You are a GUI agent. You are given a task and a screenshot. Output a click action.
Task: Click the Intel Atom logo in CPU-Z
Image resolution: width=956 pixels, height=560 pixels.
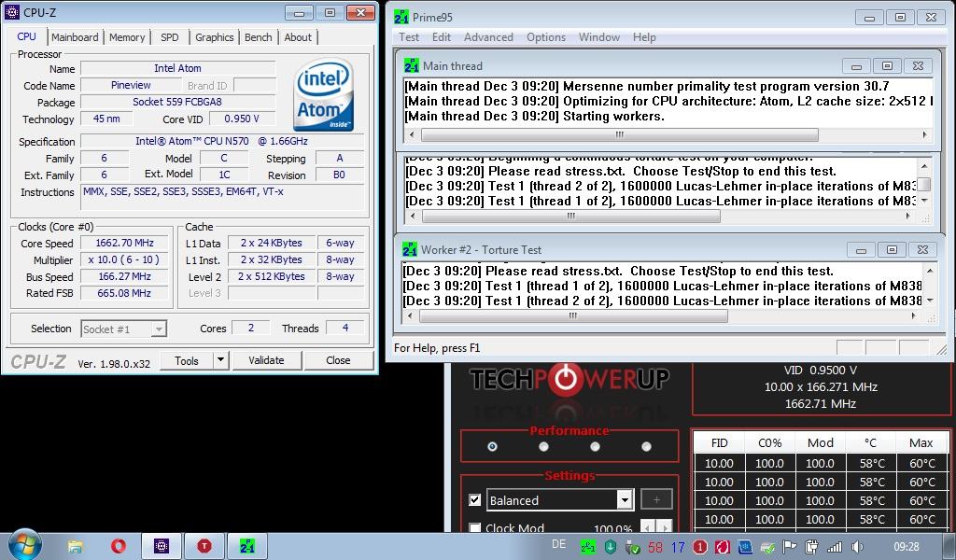coord(324,94)
